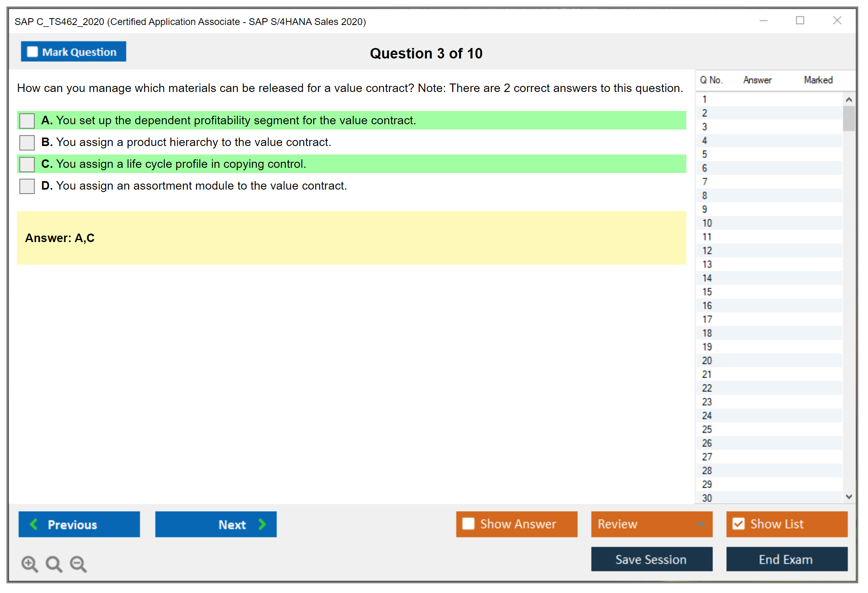Click the End Exam button
868x593 pixels.
[786, 559]
